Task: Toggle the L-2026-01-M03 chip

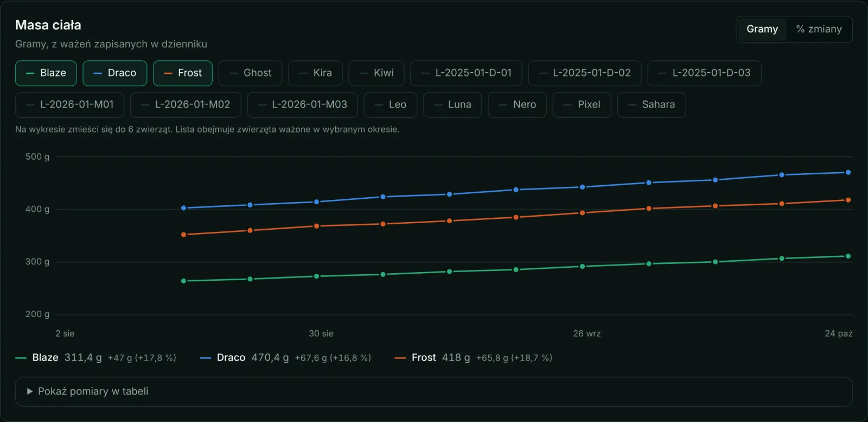Action: [x=303, y=105]
